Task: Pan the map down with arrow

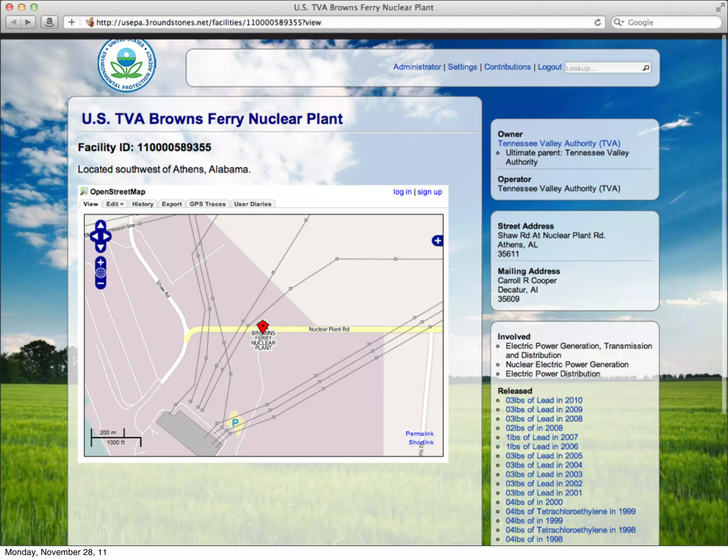Action: coord(101,247)
